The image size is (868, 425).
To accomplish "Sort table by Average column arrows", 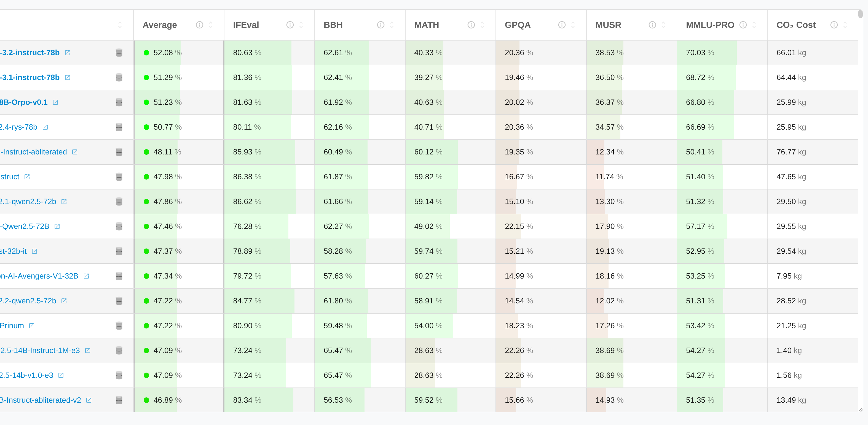I will pyautogui.click(x=211, y=25).
